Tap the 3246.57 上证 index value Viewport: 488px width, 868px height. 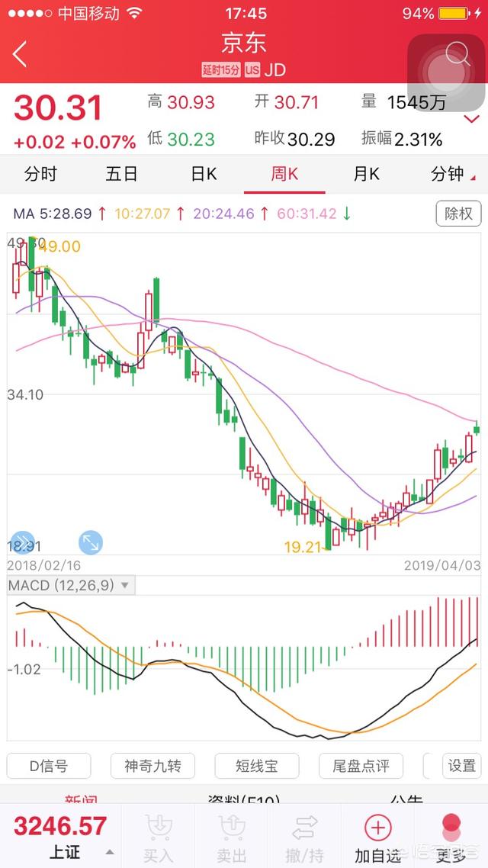[59, 826]
